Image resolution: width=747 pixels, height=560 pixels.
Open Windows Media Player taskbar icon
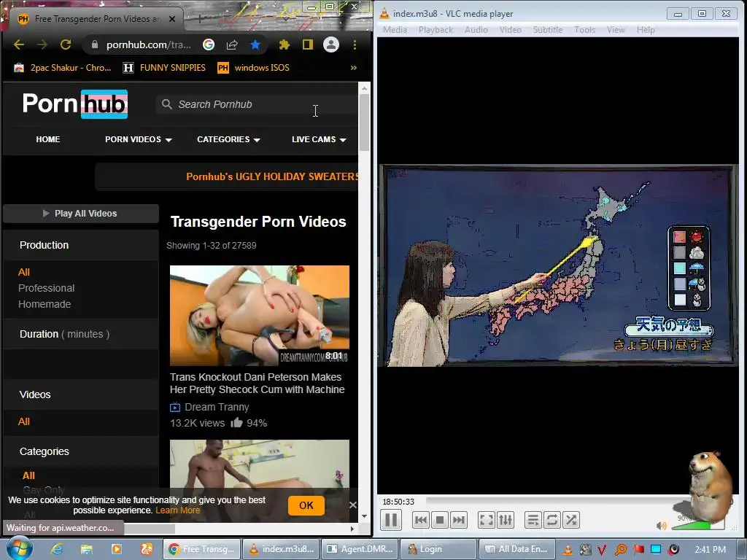(116, 549)
